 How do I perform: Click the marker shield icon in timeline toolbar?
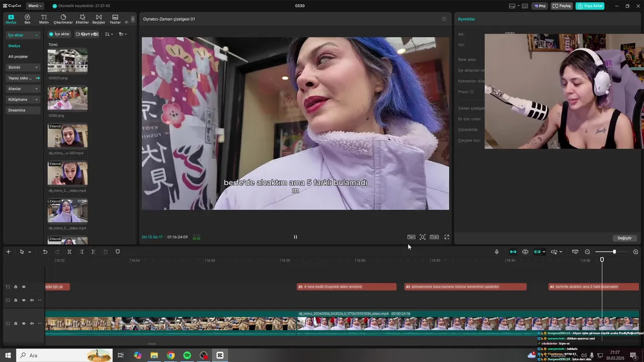click(x=118, y=251)
